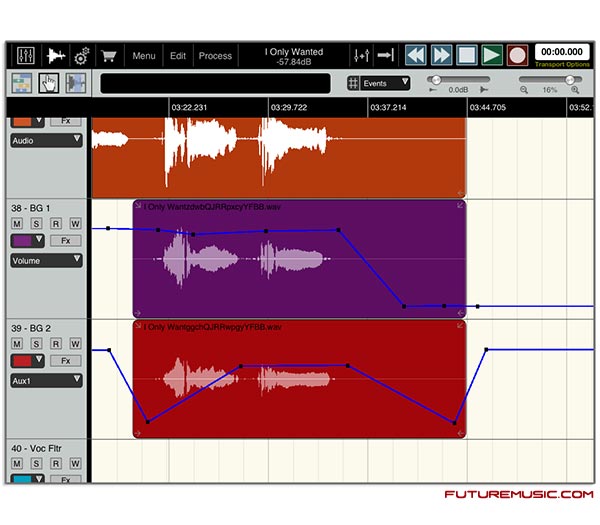The image size is (600, 525).
Task: Toggle automation write on BG 1
Action: [x=75, y=224]
